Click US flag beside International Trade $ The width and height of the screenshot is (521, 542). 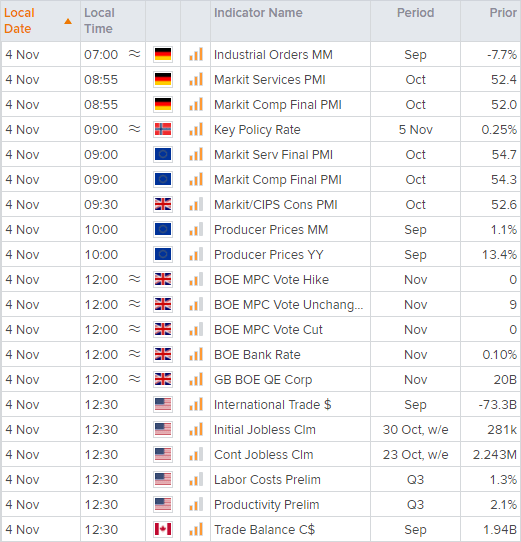coord(163,404)
